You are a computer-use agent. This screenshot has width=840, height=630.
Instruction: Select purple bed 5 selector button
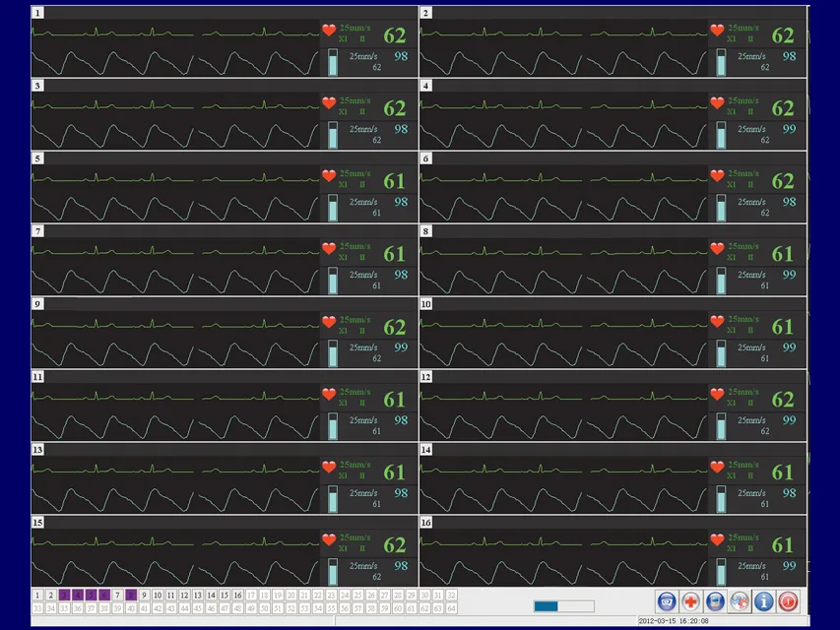pos(91,596)
